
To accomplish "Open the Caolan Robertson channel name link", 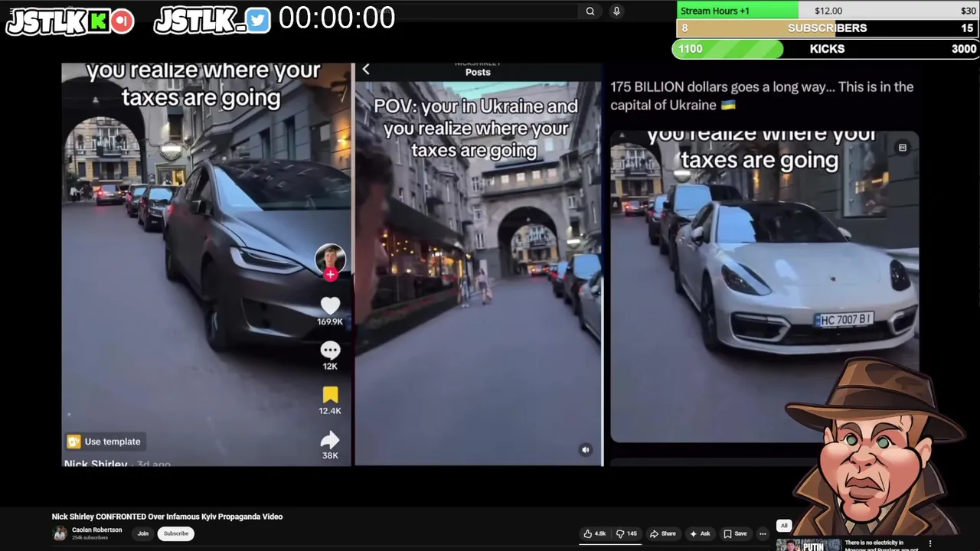I will coord(96,530).
